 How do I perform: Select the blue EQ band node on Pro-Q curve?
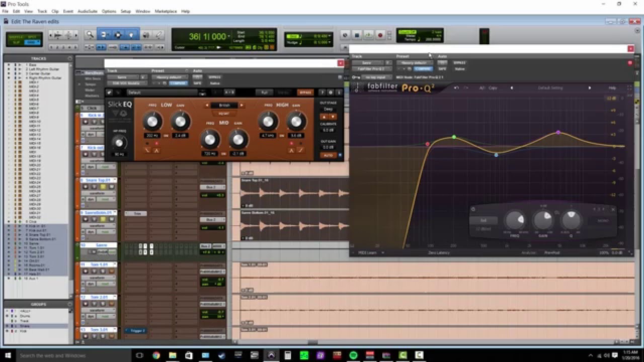(496, 155)
